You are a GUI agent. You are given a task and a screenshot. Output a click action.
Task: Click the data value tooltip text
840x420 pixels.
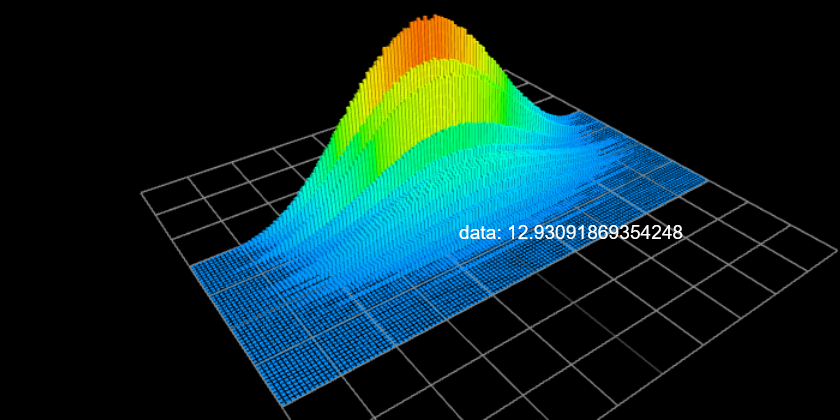point(570,232)
